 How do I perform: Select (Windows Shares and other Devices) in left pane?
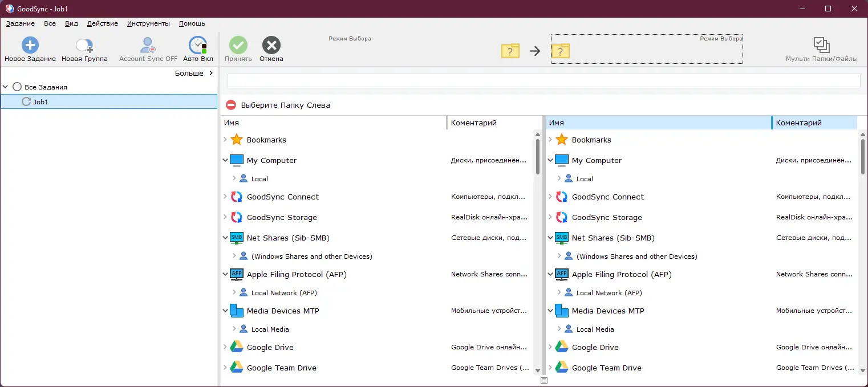[x=312, y=256]
